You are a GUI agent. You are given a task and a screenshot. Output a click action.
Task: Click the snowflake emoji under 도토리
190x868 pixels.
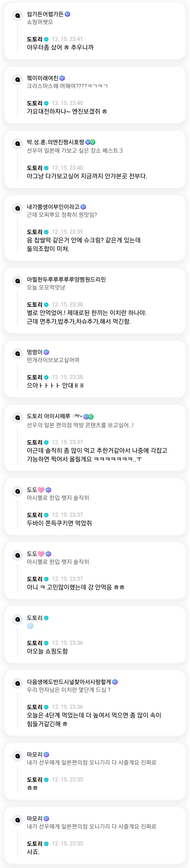click(x=30, y=626)
